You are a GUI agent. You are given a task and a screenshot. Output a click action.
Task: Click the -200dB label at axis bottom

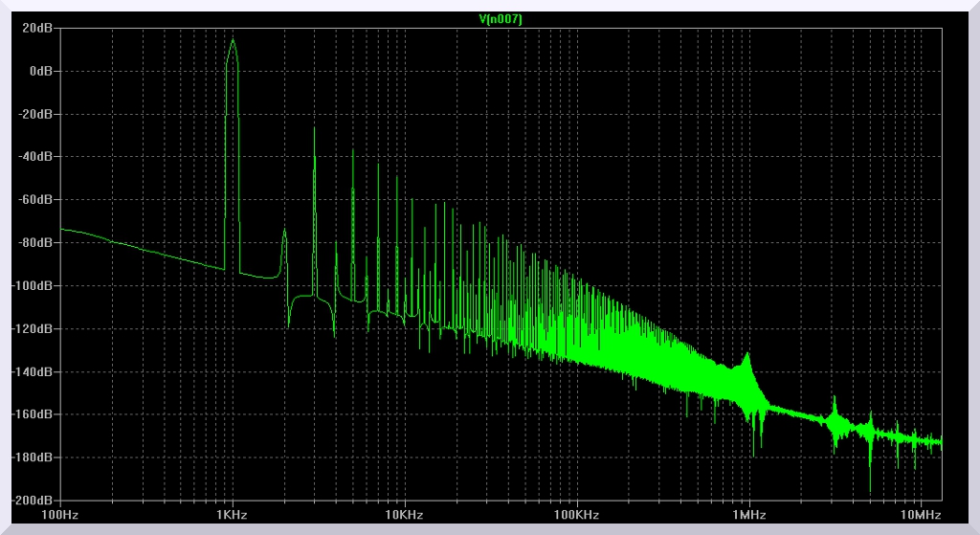click(33, 500)
